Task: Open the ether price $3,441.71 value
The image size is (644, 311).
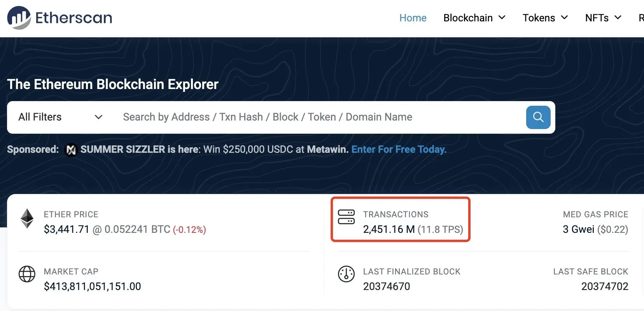Action: pos(66,229)
